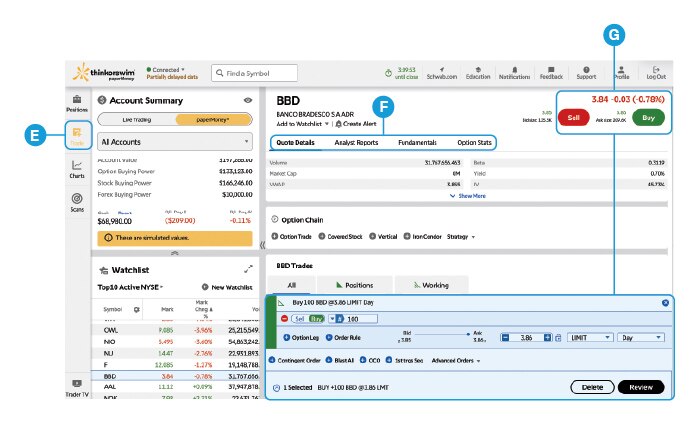Viewport: 700px width, 428px height.
Task: Click the green Buy button for BBD
Action: [648, 117]
